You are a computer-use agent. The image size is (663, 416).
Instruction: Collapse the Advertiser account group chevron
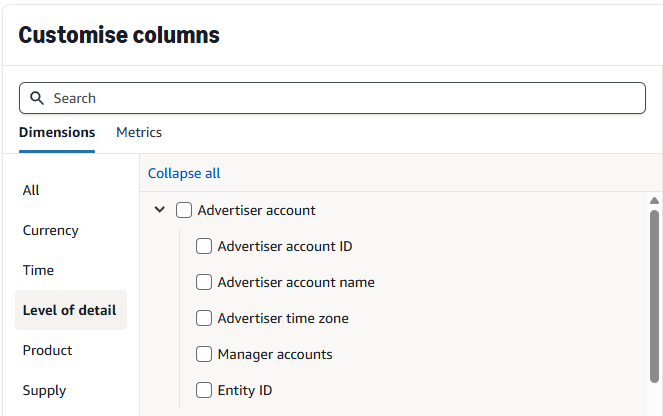(160, 210)
